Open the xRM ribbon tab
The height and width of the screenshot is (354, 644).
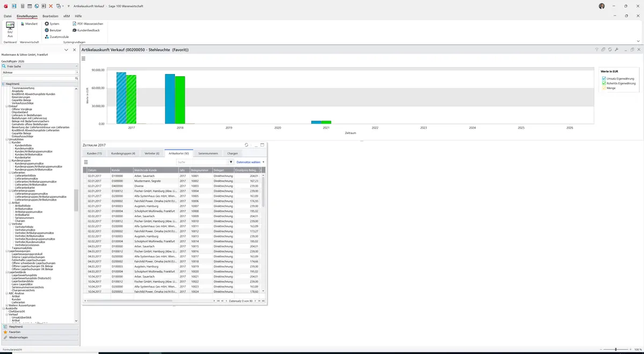click(x=67, y=16)
